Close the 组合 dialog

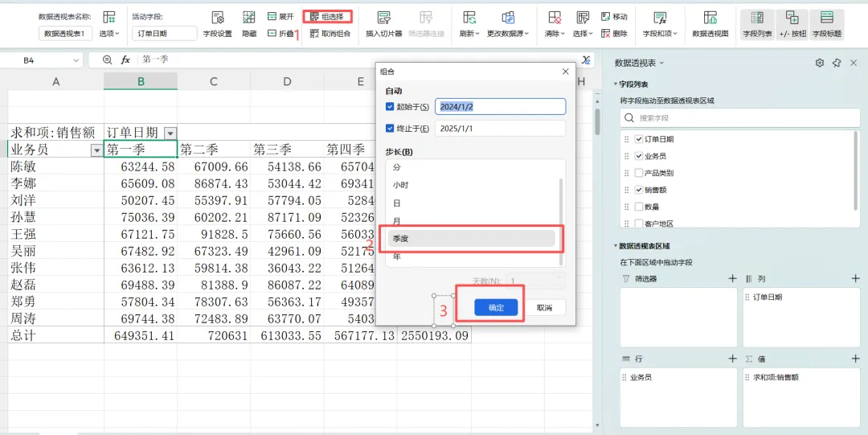pyautogui.click(x=565, y=72)
